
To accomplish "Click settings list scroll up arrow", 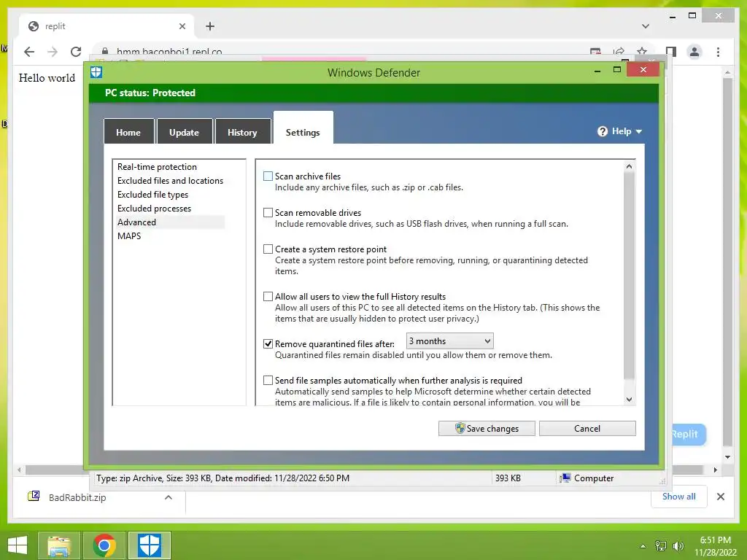I will pyautogui.click(x=630, y=166).
